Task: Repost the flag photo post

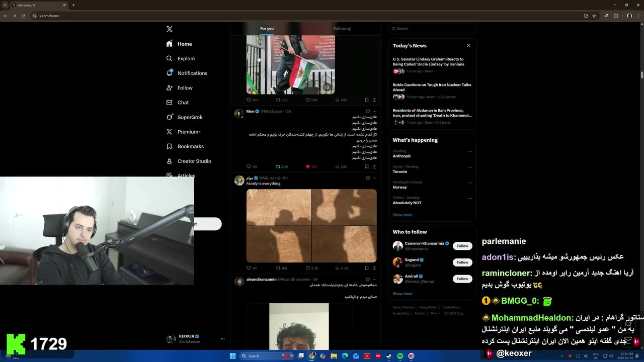Action: coord(281,100)
